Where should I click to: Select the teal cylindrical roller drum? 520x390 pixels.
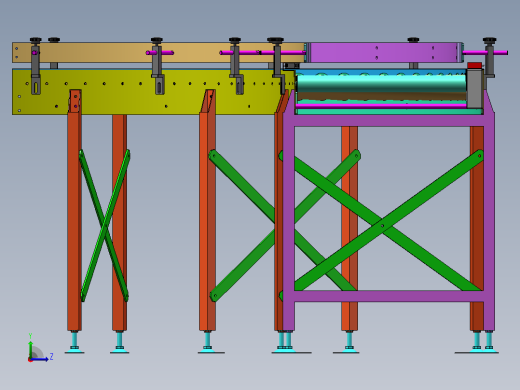pyautogui.click(x=381, y=84)
